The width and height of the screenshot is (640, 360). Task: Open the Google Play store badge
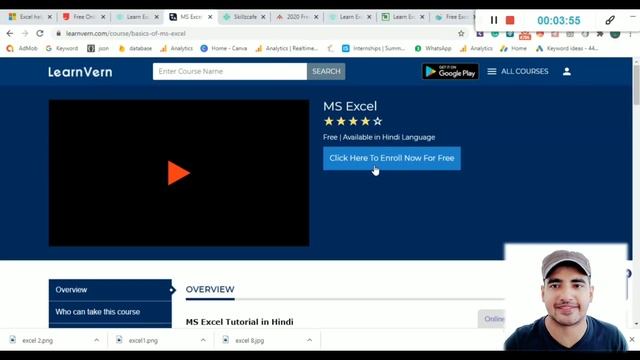point(450,71)
